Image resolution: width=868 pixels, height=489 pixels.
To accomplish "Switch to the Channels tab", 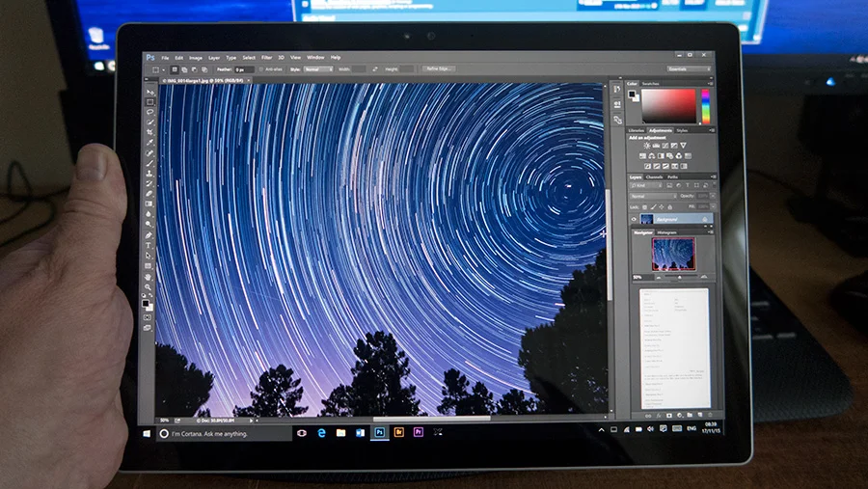I will tap(654, 177).
